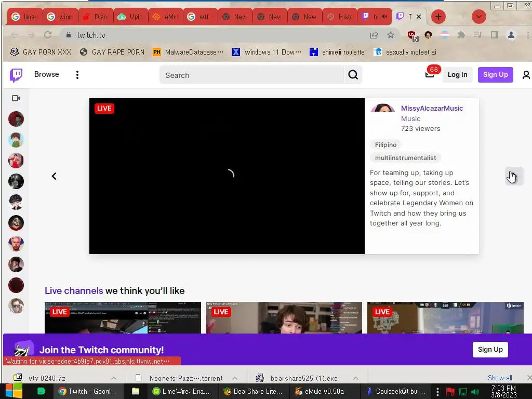Switch to the History tab

coord(340,17)
